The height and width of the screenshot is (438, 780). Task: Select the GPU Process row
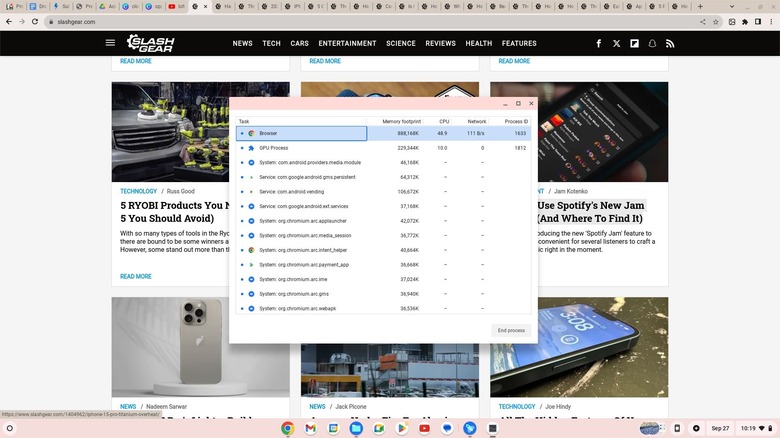click(x=384, y=148)
